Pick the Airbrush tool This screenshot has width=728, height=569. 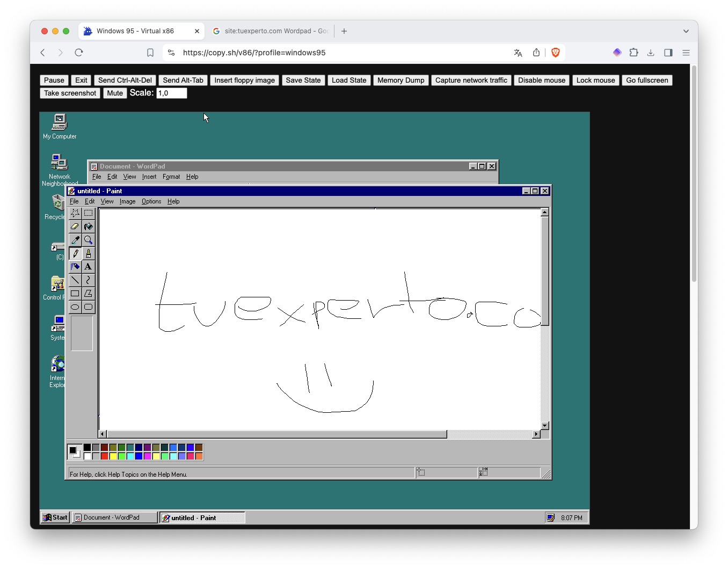pos(75,266)
